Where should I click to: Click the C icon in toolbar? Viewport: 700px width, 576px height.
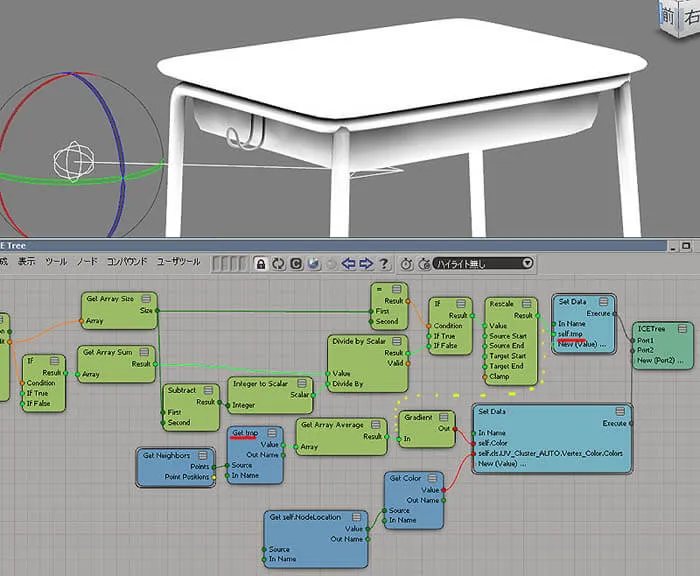(x=296, y=264)
